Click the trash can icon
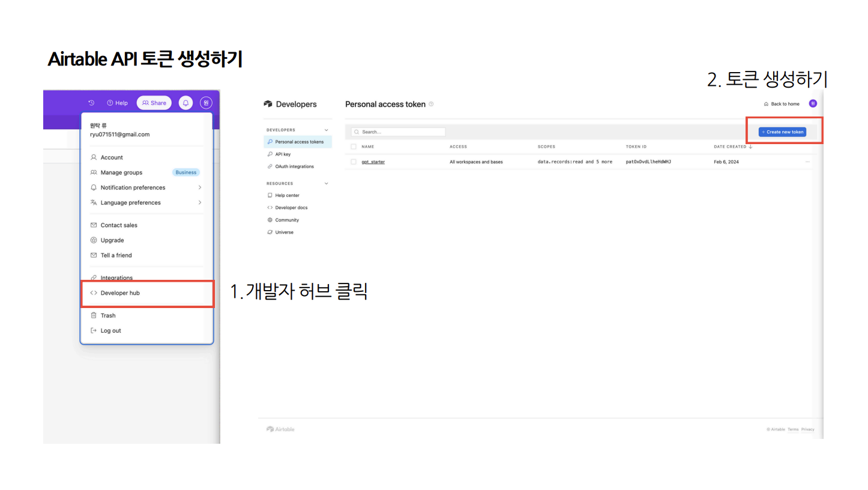Image resolution: width=868 pixels, height=490 pixels. [x=94, y=315]
